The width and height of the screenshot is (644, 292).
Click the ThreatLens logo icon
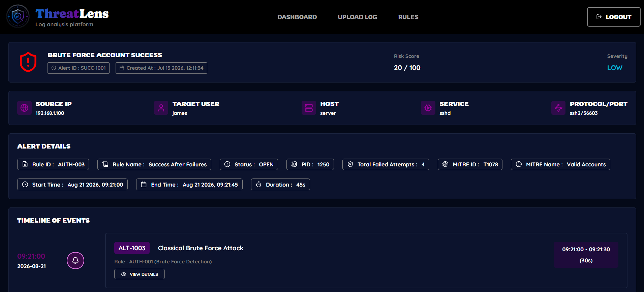pos(18,16)
